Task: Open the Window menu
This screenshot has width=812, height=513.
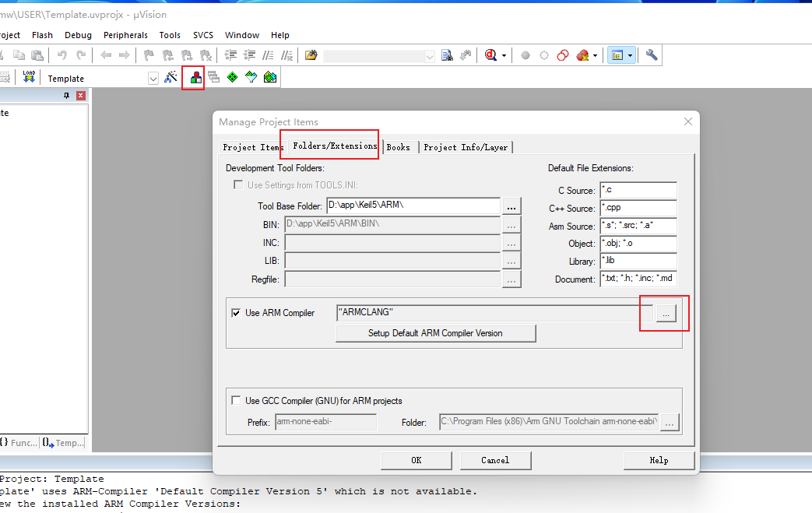Action: (x=242, y=35)
